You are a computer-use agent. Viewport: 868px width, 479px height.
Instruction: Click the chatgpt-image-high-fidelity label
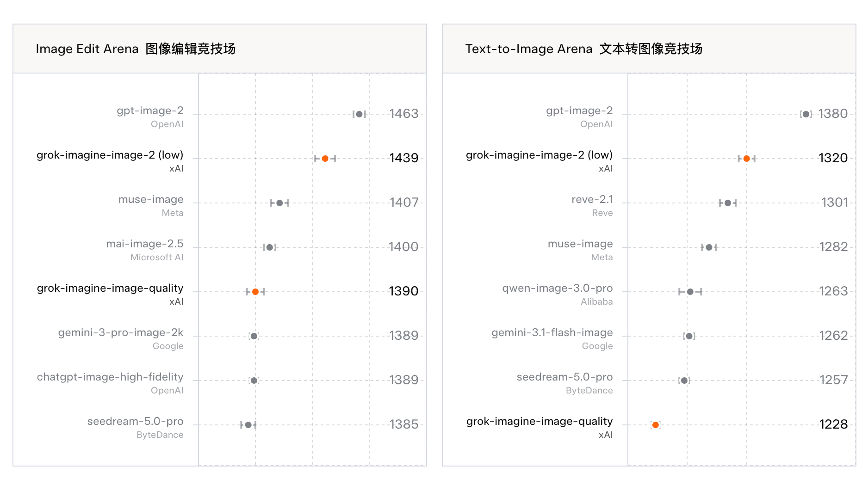pyautogui.click(x=110, y=377)
